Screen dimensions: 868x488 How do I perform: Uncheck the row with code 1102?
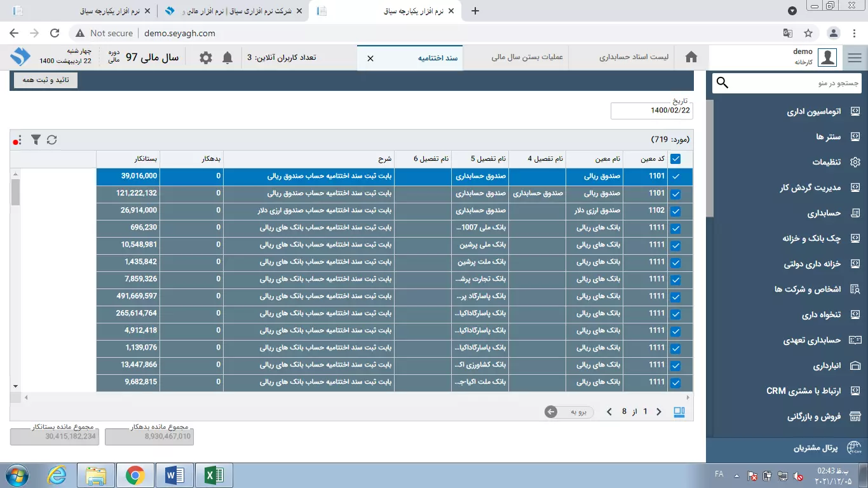675,211
